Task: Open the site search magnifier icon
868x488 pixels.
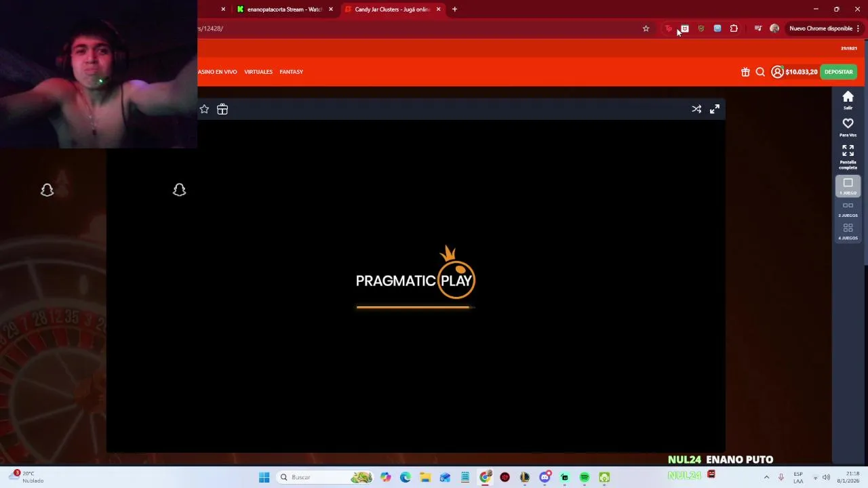Action: (760, 72)
